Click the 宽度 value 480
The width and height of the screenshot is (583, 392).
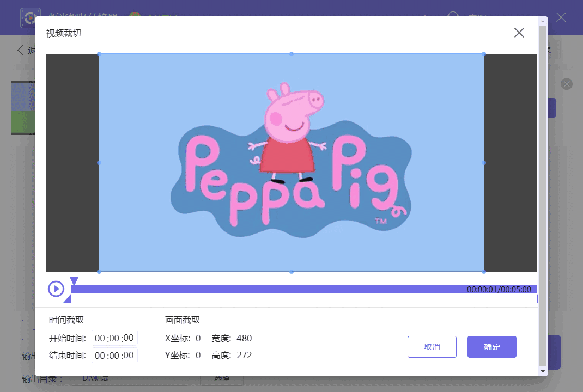point(244,338)
